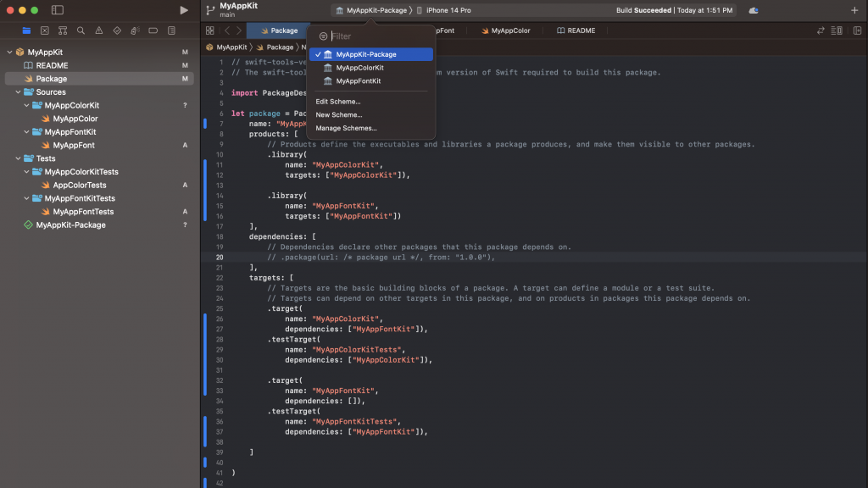Image resolution: width=868 pixels, height=488 pixels.
Task: Click the cloud status icon in toolbar
Action: click(754, 10)
